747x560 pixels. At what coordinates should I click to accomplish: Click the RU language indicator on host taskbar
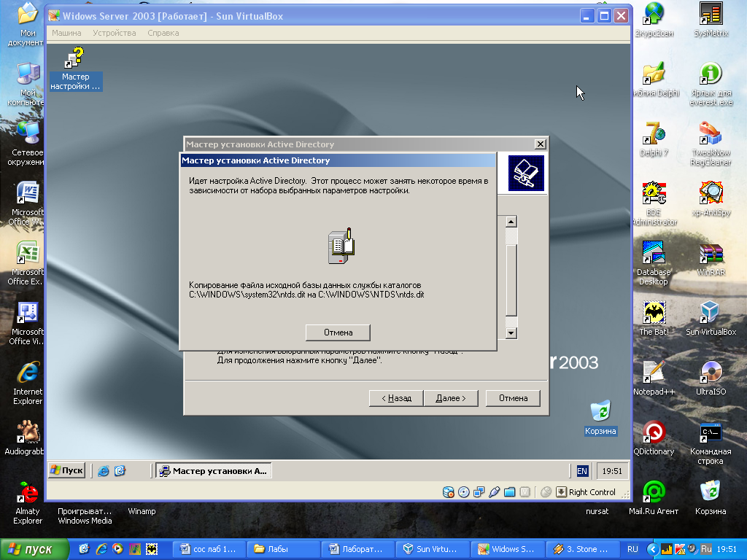pyautogui.click(x=632, y=549)
